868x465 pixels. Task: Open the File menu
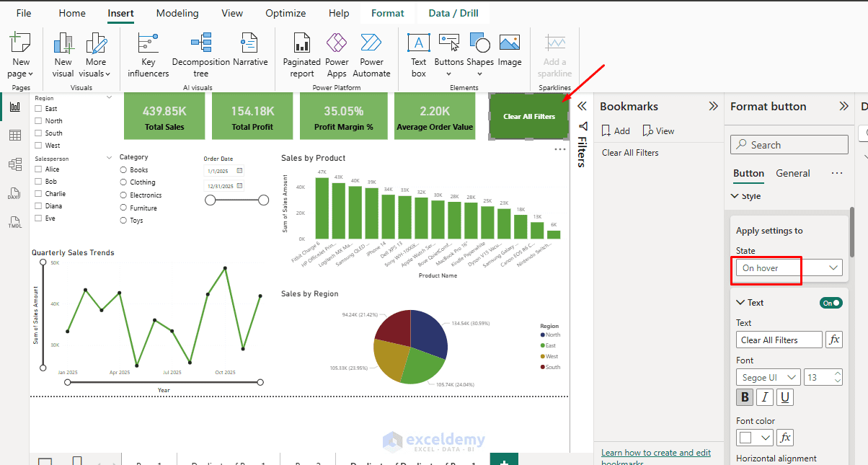coord(24,13)
